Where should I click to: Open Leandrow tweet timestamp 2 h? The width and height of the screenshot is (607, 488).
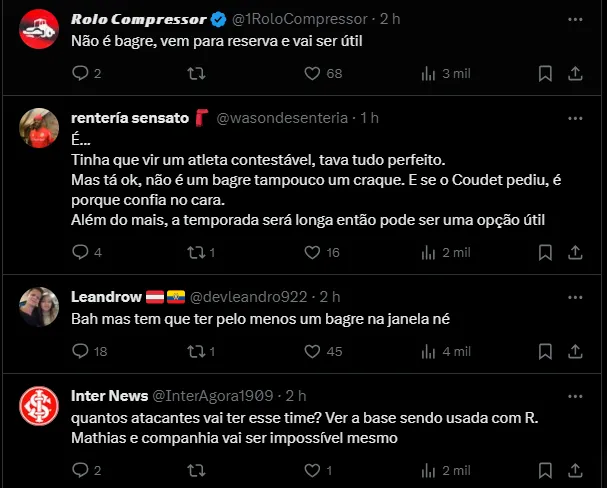coord(330,297)
